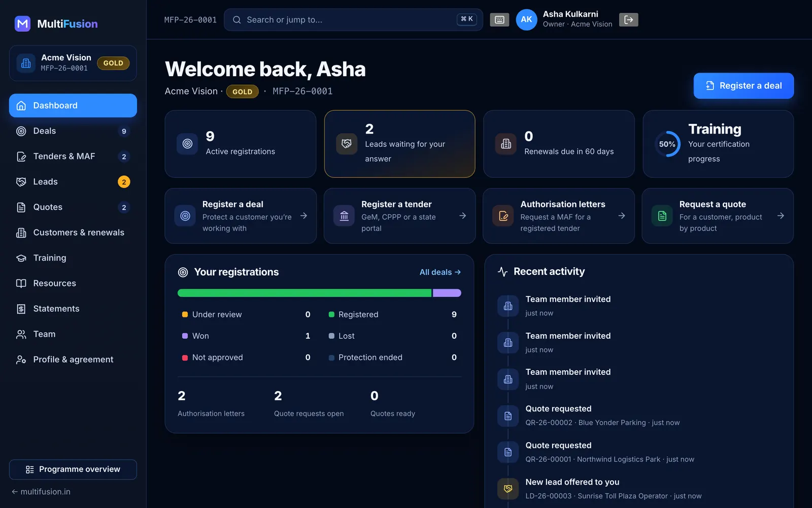
Task: Click the Acme Vision GOLD account card
Action: coord(73,63)
